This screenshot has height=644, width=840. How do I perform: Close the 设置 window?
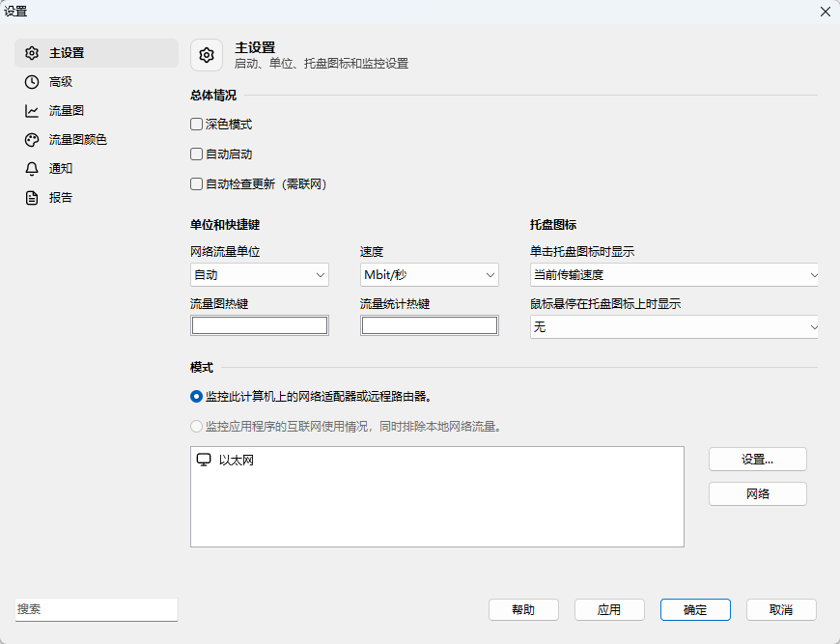(825, 12)
